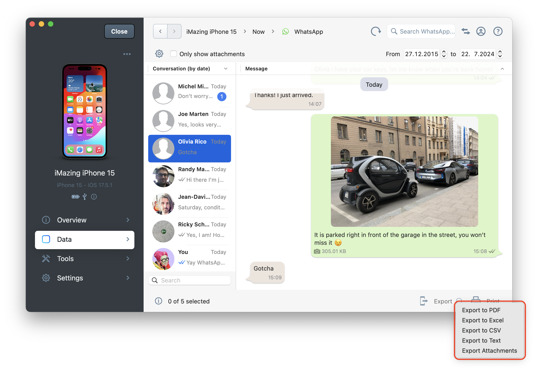Select the Joe Marten conversation
Image resolution: width=538 pixels, height=392 pixels.
tap(189, 121)
